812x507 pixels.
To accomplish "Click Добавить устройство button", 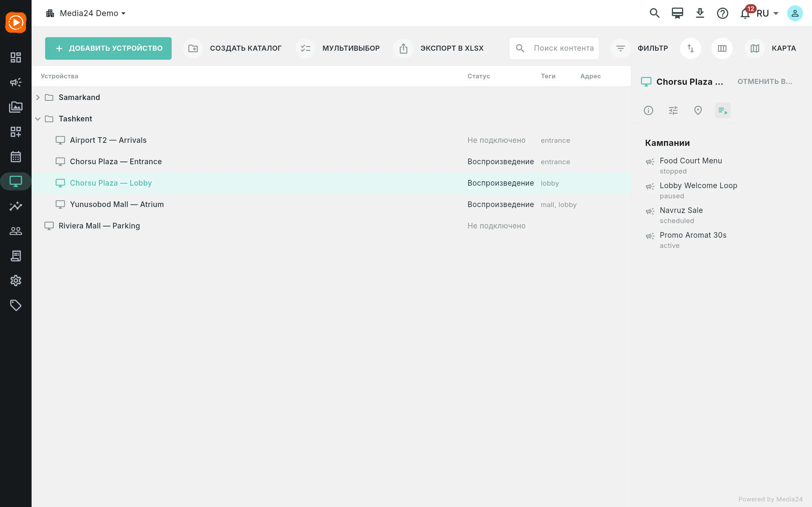I will coord(108,48).
